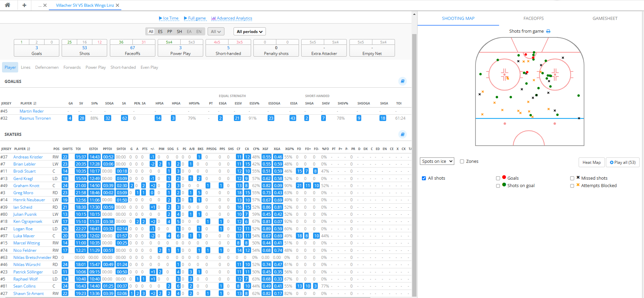This screenshot has height=298, width=644.
Task: Click the home icon tab
Action: [x=7, y=5]
